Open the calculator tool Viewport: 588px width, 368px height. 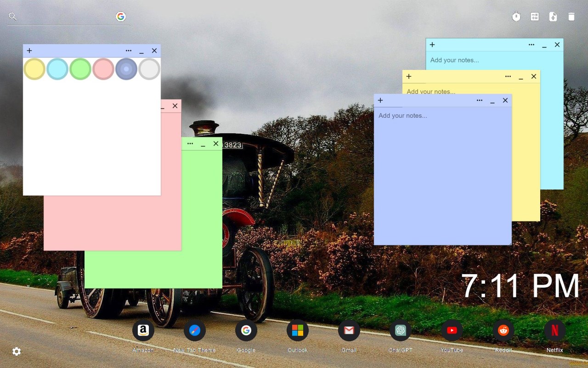click(x=535, y=17)
